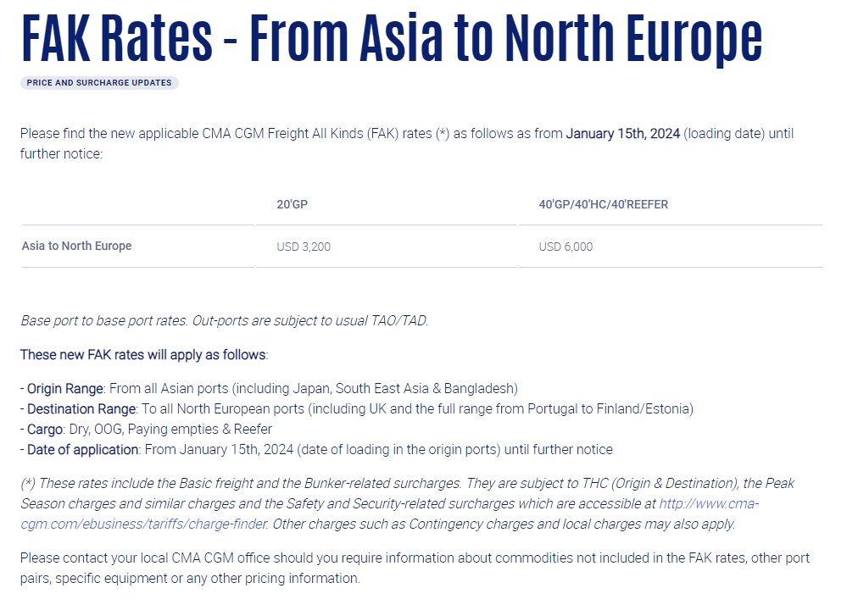Click the Destination Range label
This screenshot has height=616, width=847.
click(x=82, y=409)
